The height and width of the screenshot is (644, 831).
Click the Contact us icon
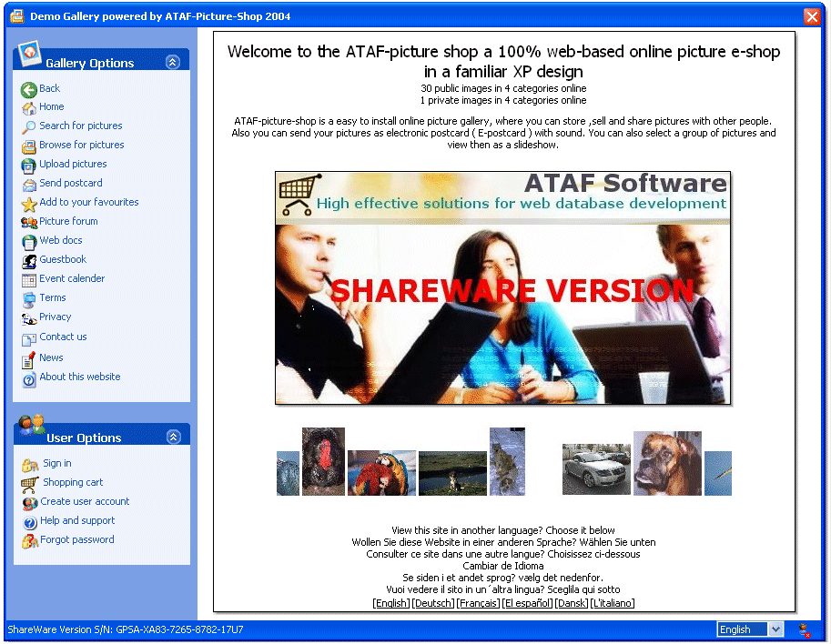[x=28, y=339]
